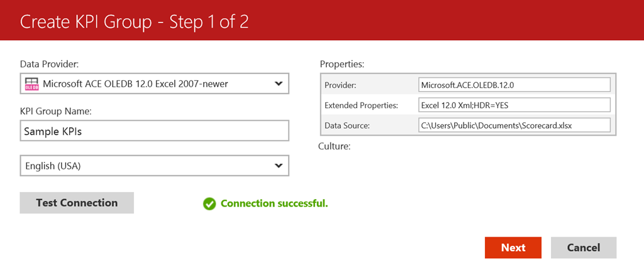Open the English (USA) culture dropdown arrow
Image resolution: width=644 pixels, height=280 pixels.
pyautogui.click(x=279, y=166)
